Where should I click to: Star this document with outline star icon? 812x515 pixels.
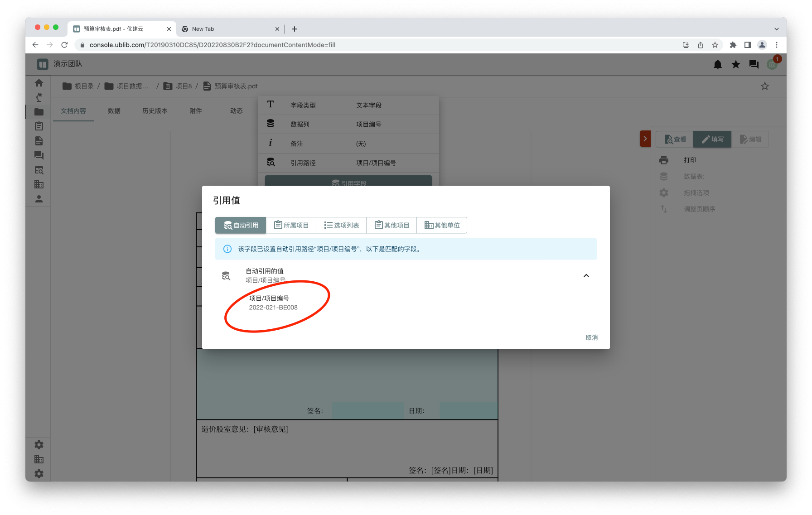coord(764,86)
